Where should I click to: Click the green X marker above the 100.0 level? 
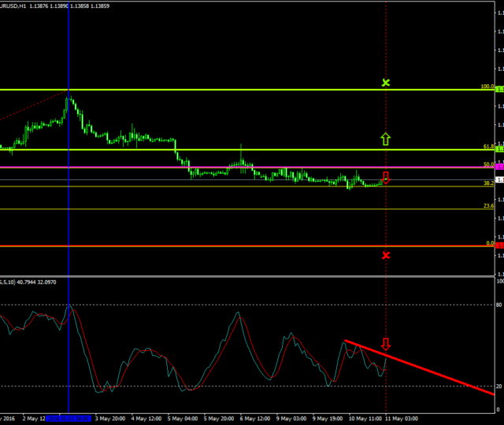click(x=386, y=83)
